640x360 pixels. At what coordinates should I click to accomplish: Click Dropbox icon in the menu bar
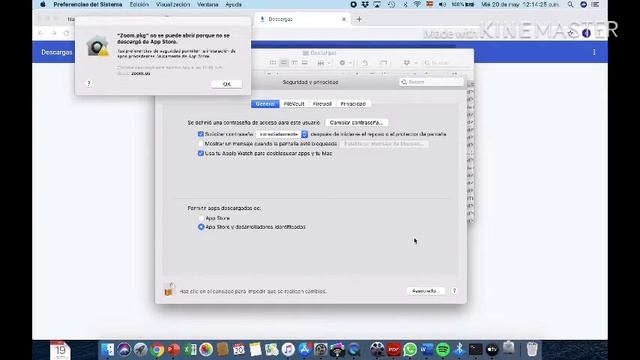pos(365,4)
